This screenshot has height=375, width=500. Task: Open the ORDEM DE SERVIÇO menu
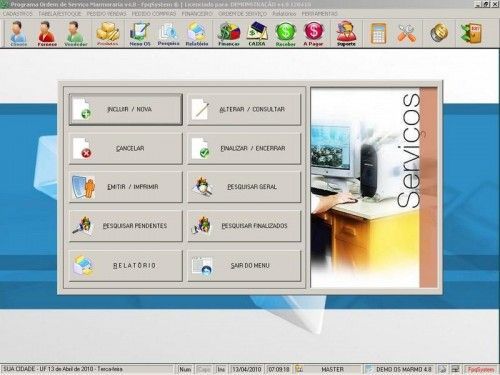click(x=242, y=14)
